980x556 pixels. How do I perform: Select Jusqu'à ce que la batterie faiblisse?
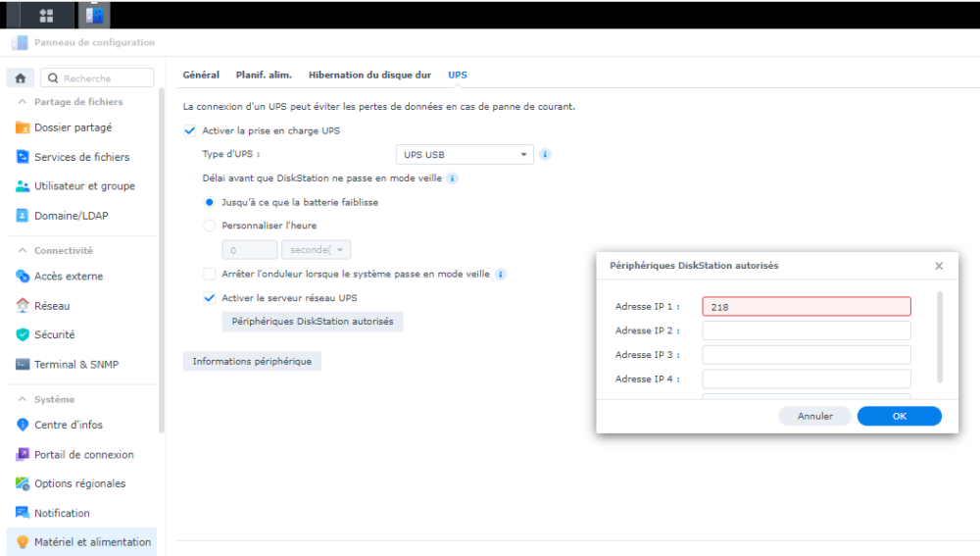click(x=210, y=202)
